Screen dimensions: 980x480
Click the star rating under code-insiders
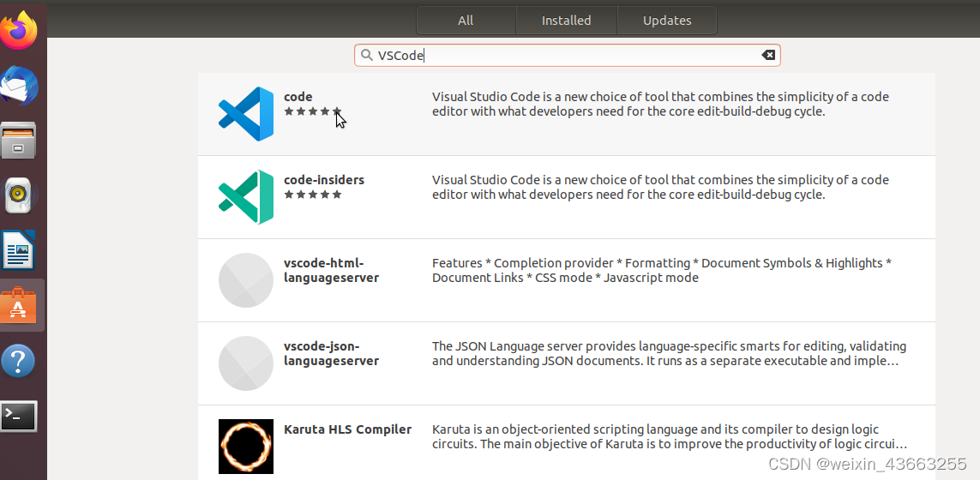pos(313,195)
